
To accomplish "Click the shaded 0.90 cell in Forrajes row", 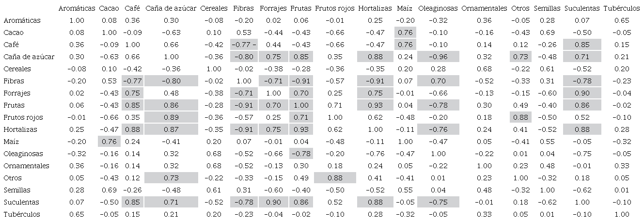I will pos(582,93).
